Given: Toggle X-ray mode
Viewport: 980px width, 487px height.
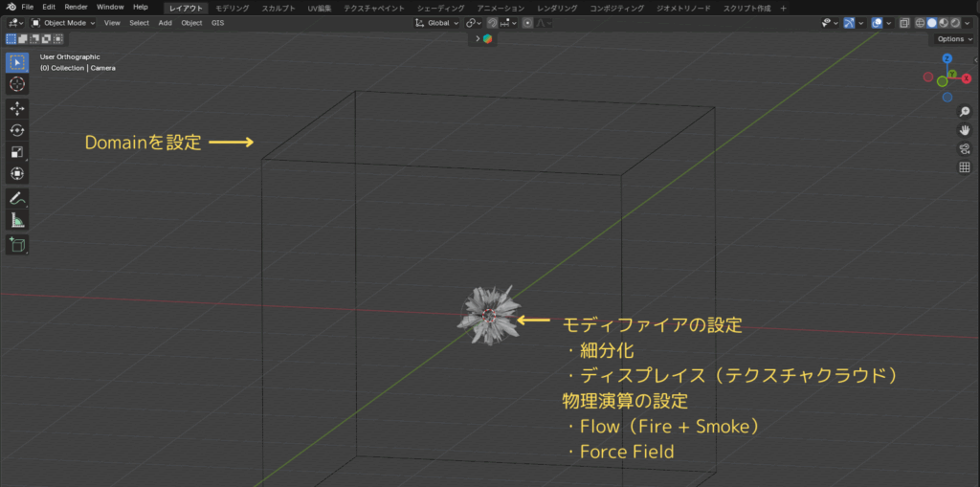Looking at the screenshot, I should tap(904, 23).
